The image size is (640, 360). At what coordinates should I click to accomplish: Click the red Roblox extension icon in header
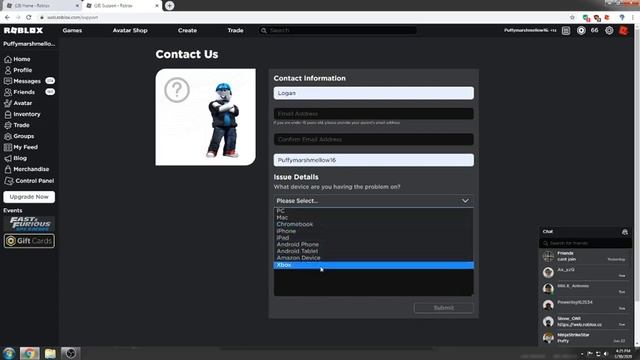(623, 31)
